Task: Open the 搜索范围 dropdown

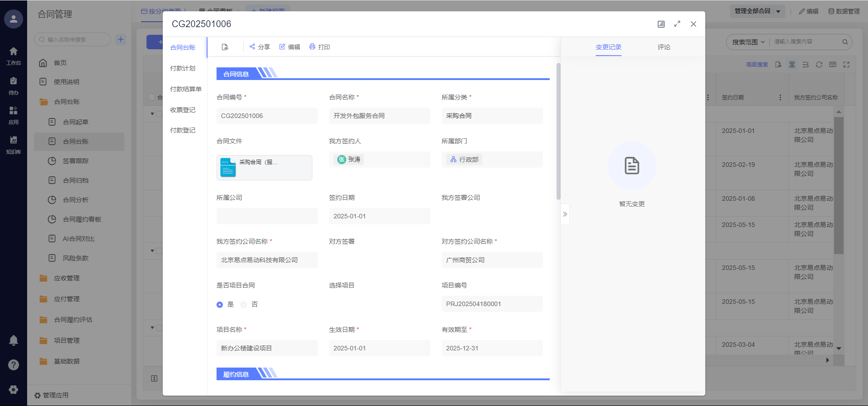Action: pyautogui.click(x=748, y=42)
